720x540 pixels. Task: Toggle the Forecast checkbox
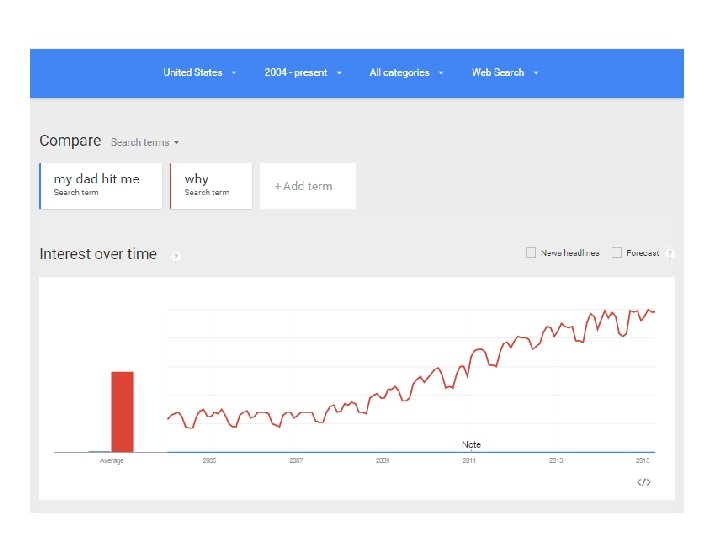pyautogui.click(x=617, y=253)
